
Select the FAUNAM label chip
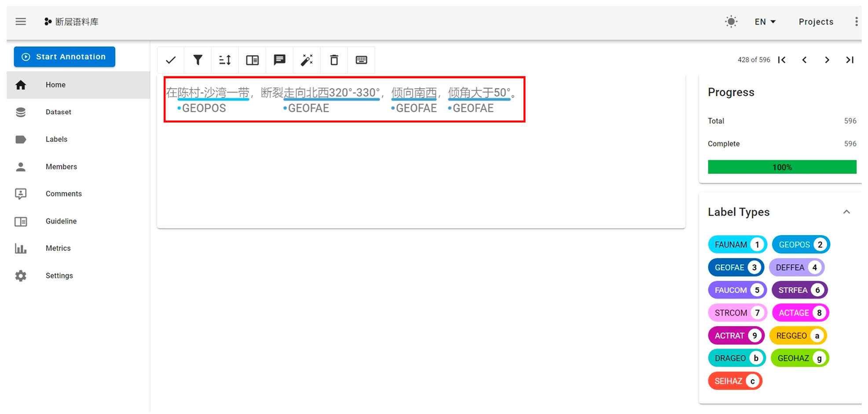[x=737, y=245]
